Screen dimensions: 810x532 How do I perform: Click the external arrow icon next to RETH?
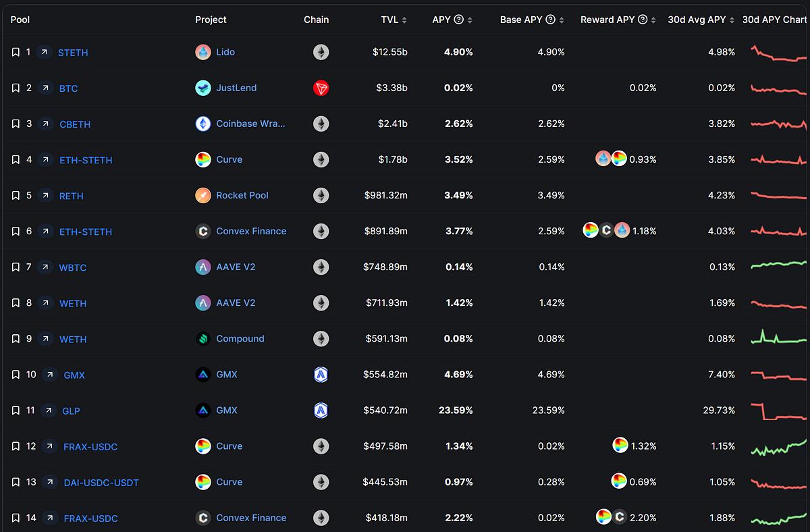pyautogui.click(x=46, y=196)
